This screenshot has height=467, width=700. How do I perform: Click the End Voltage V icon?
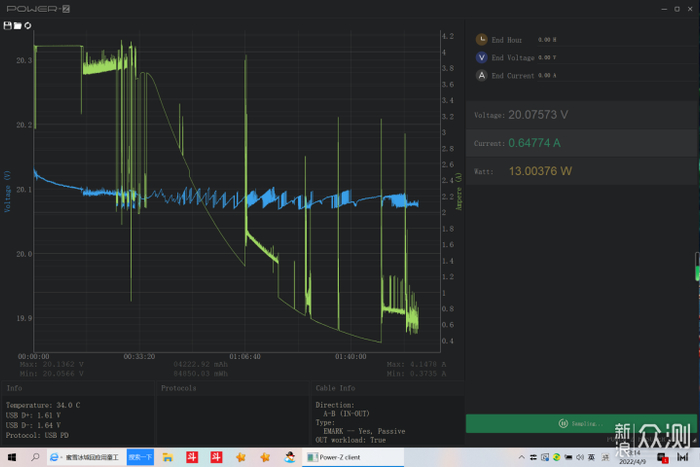click(x=482, y=57)
